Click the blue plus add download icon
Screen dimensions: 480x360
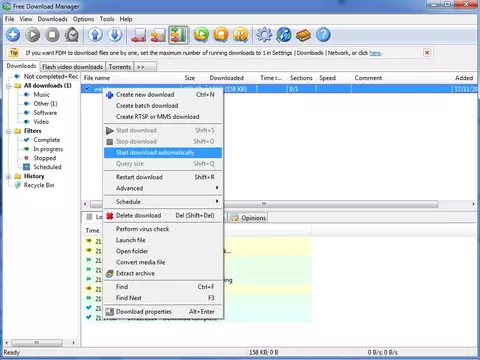point(13,35)
